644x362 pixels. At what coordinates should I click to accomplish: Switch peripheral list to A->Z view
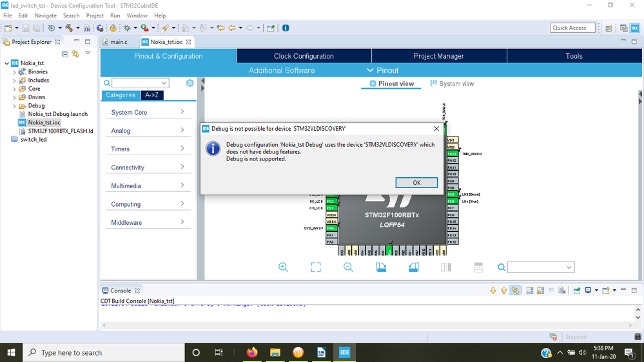152,95
